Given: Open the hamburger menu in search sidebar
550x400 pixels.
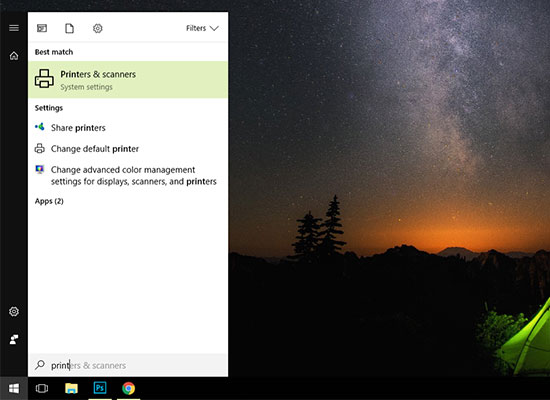Looking at the screenshot, I should (x=14, y=28).
